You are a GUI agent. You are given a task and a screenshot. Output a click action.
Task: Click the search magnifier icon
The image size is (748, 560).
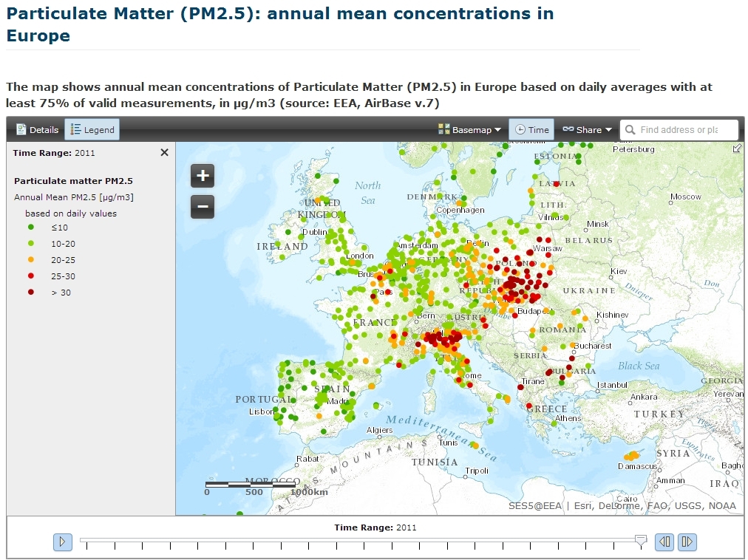click(630, 130)
